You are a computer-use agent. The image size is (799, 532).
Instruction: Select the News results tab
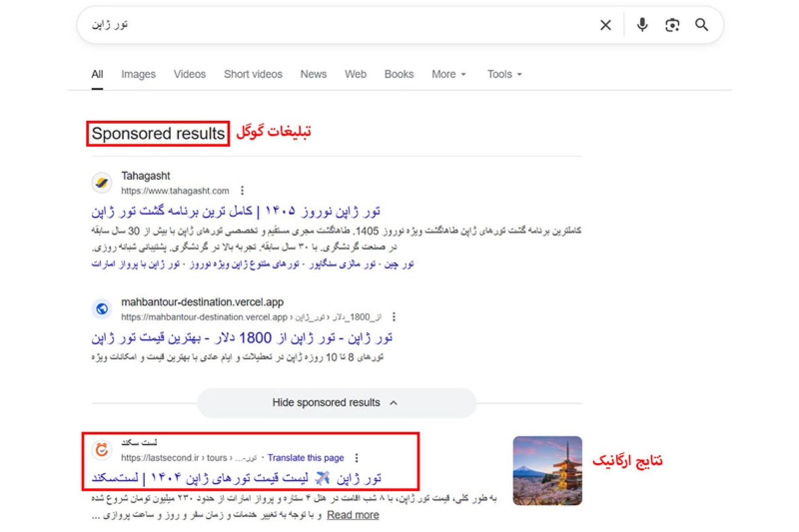click(x=313, y=74)
